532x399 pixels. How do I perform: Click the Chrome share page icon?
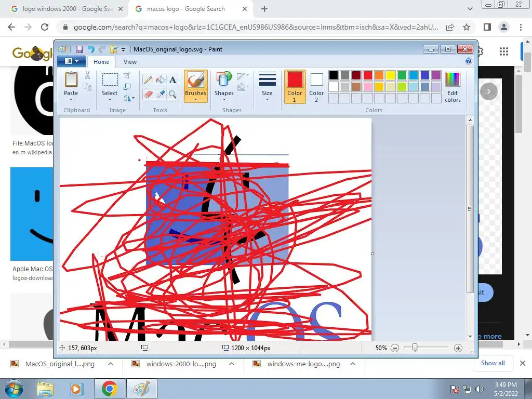(x=450, y=27)
